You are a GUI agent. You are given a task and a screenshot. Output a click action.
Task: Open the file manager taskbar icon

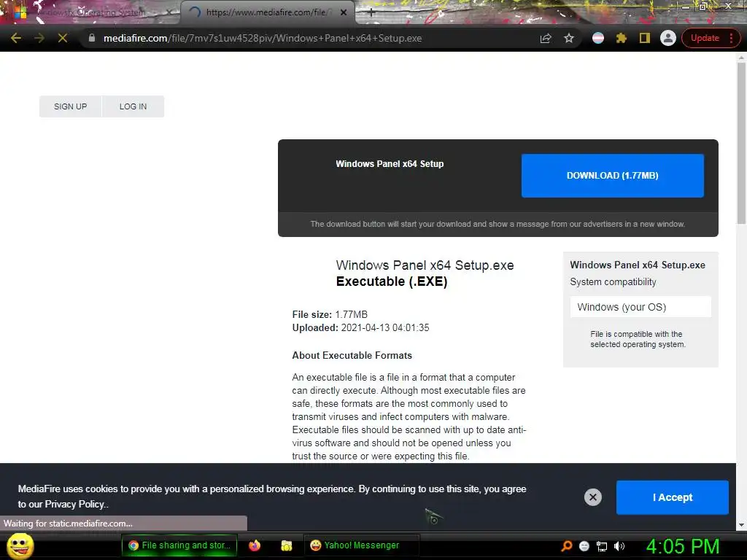[x=286, y=545]
